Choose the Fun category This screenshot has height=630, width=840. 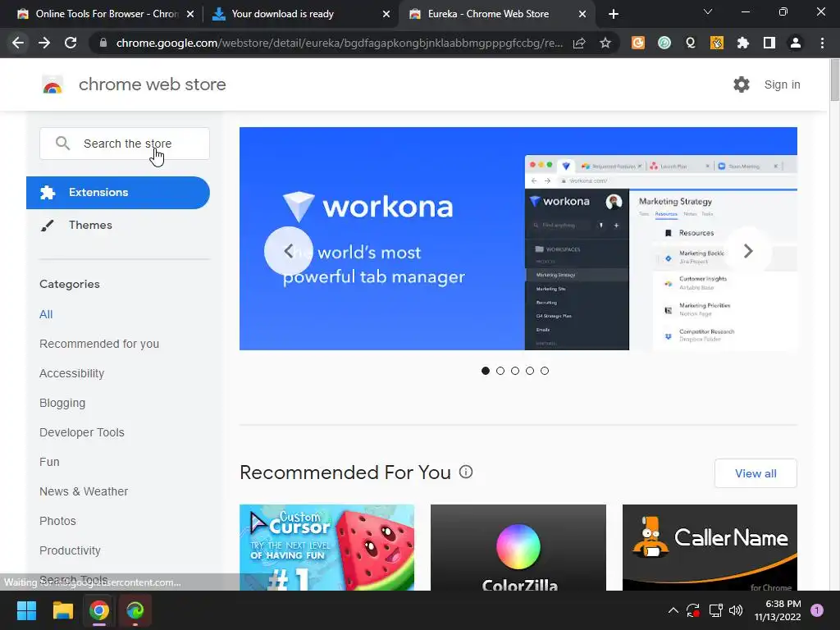point(49,462)
